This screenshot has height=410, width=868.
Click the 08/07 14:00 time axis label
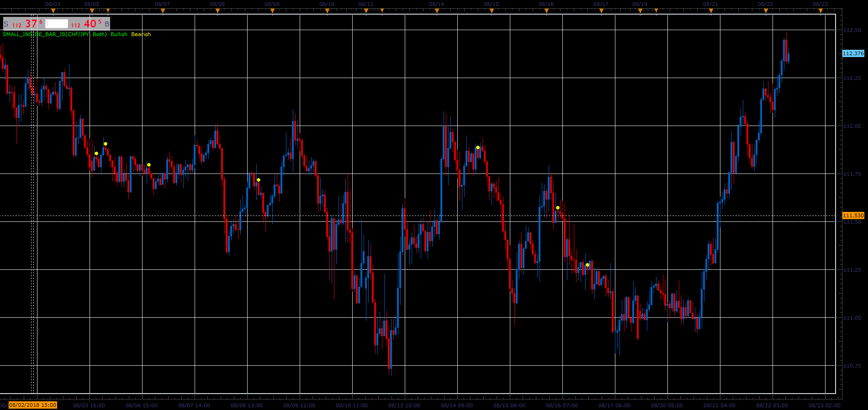[x=194, y=405]
